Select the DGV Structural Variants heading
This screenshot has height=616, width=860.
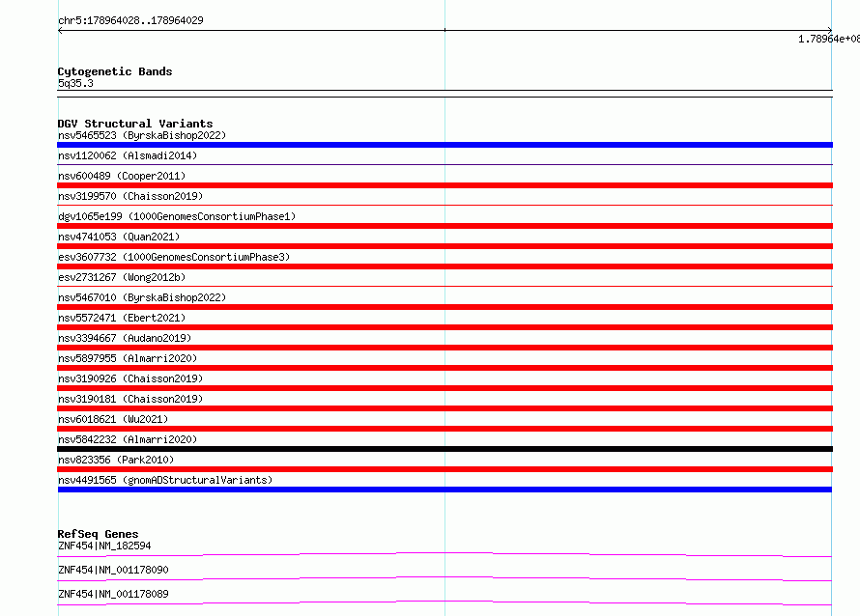click(x=135, y=124)
